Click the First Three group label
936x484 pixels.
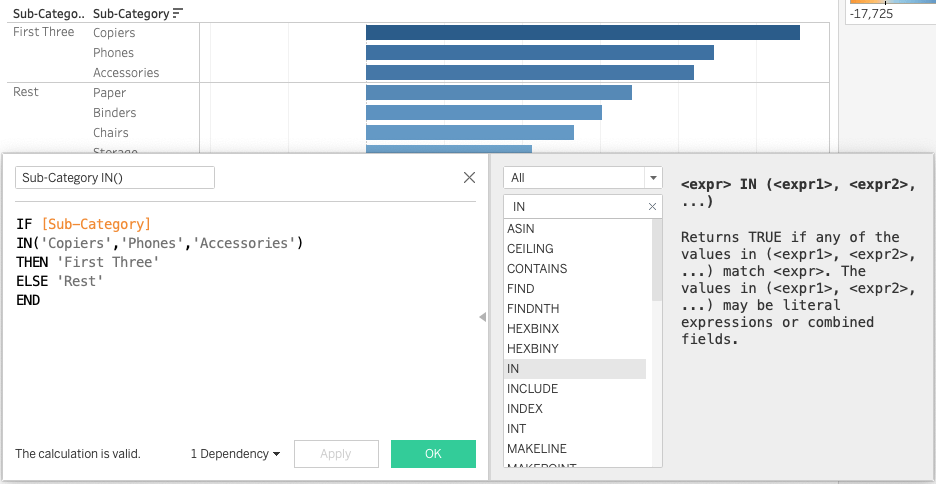[x=43, y=33]
